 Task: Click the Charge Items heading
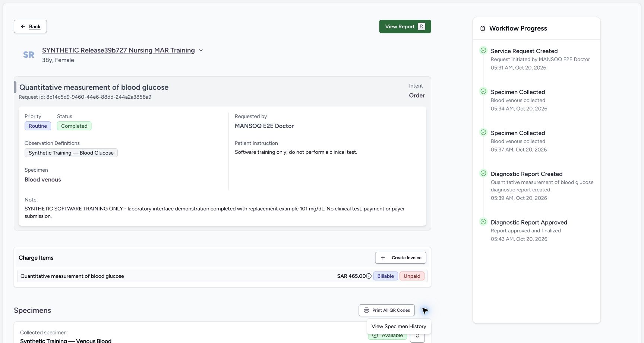click(36, 258)
